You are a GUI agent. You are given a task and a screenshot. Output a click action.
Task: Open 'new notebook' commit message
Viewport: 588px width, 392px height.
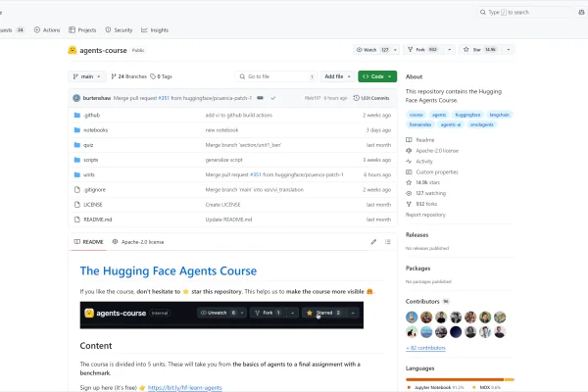(221, 130)
